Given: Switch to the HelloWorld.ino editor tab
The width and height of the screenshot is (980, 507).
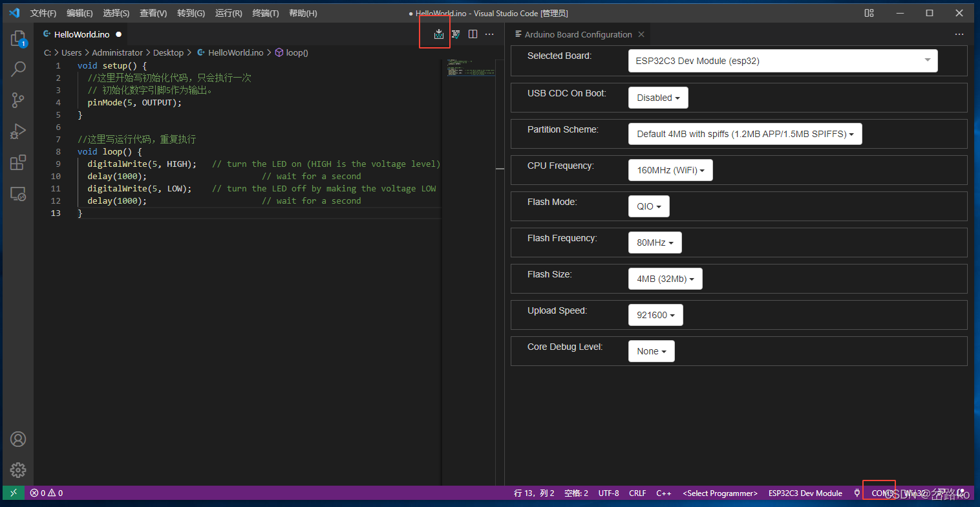Looking at the screenshot, I should (82, 34).
